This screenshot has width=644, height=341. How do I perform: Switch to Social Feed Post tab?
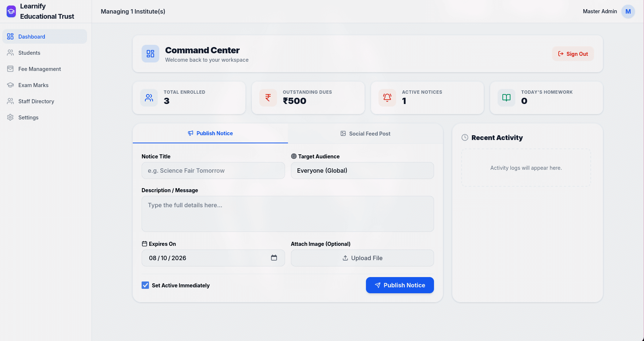(366, 134)
